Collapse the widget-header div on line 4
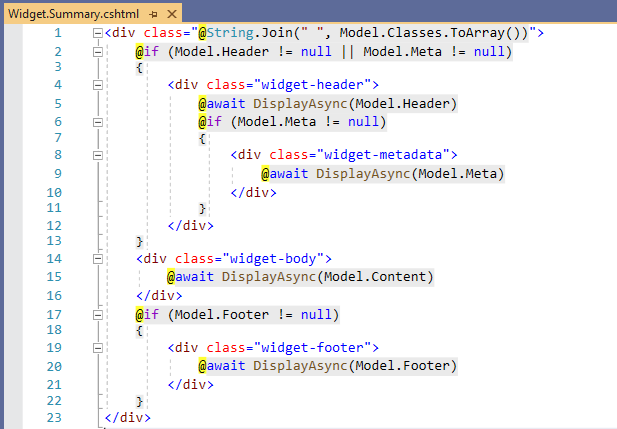 (x=98, y=85)
